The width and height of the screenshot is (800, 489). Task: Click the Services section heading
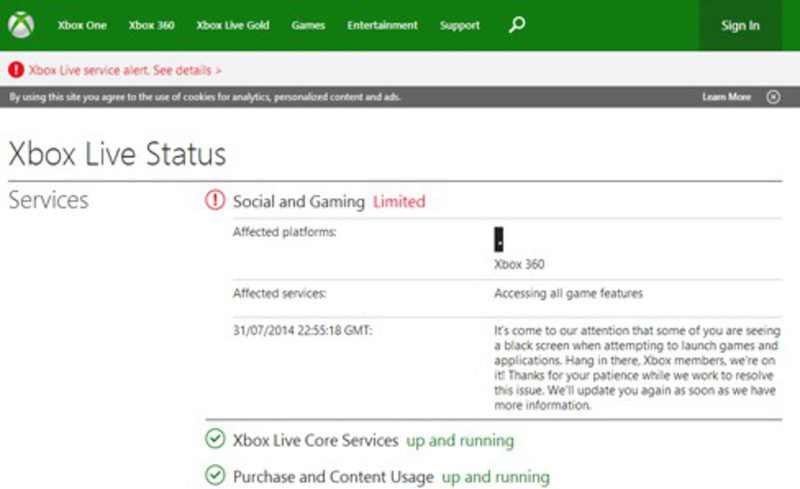(x=48, y=200)
